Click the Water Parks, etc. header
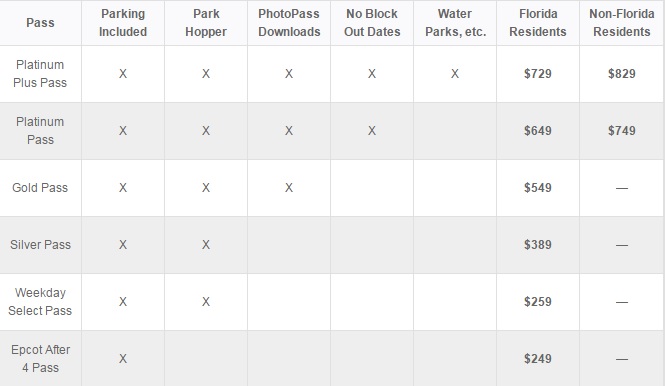Image resolution: width=665 pixels, height=386 pixels. (x=455, y=23)
